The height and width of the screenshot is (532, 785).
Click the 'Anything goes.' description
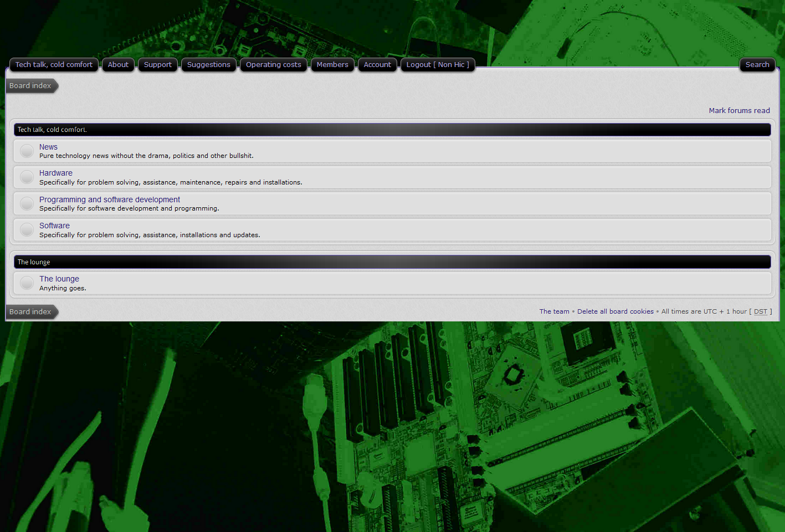pyautogui.click(x=63, y=288)
